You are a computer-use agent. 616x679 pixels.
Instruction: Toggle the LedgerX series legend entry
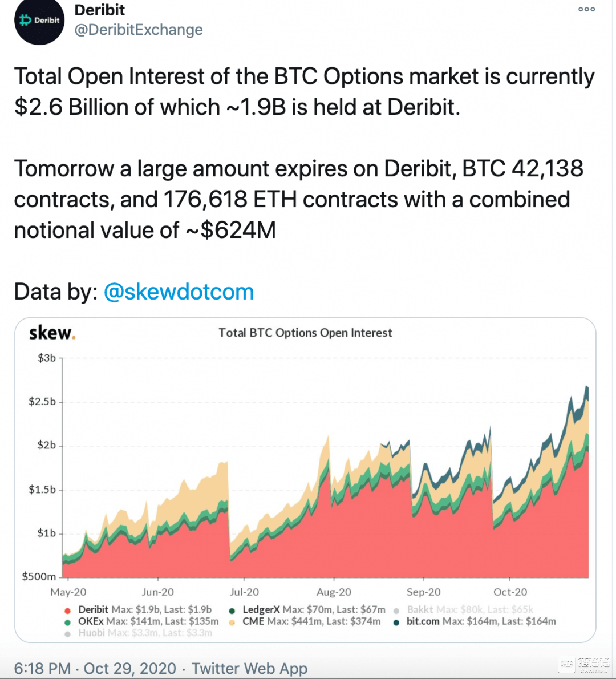pyautogui.click(x=308, y=610)
